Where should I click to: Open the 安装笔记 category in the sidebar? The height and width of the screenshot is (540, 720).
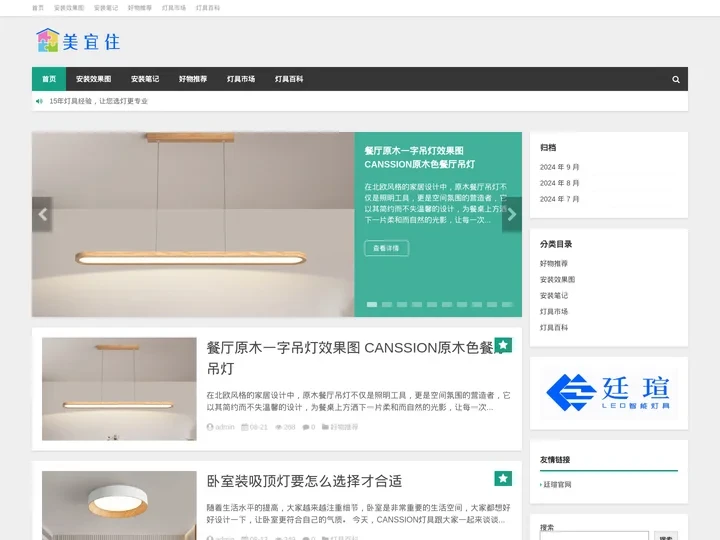coord(554,296)
